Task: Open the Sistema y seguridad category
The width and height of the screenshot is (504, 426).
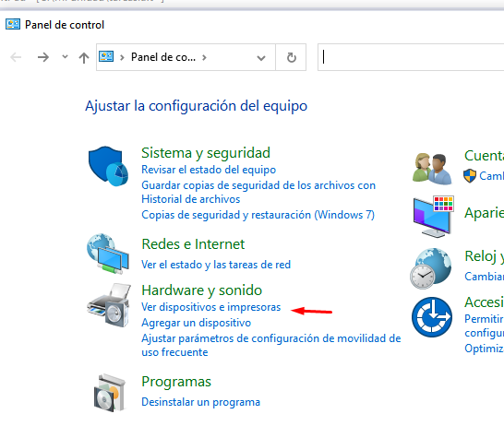Action: [206, 153]
